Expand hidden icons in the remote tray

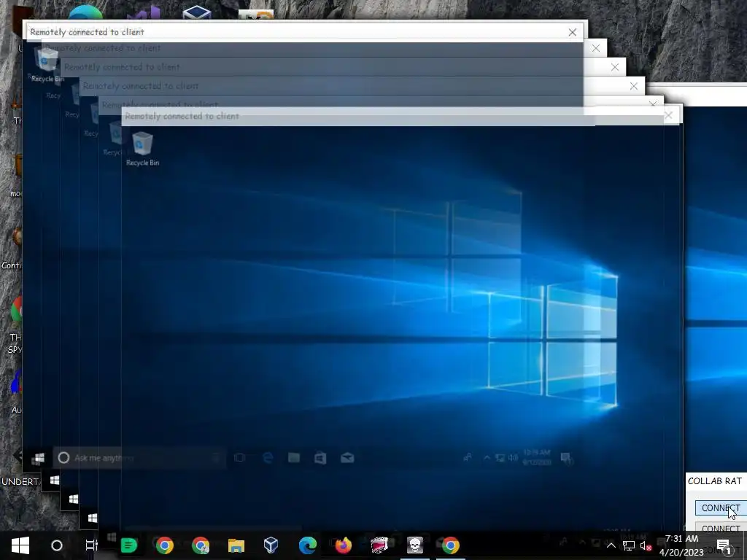[487, 458]
